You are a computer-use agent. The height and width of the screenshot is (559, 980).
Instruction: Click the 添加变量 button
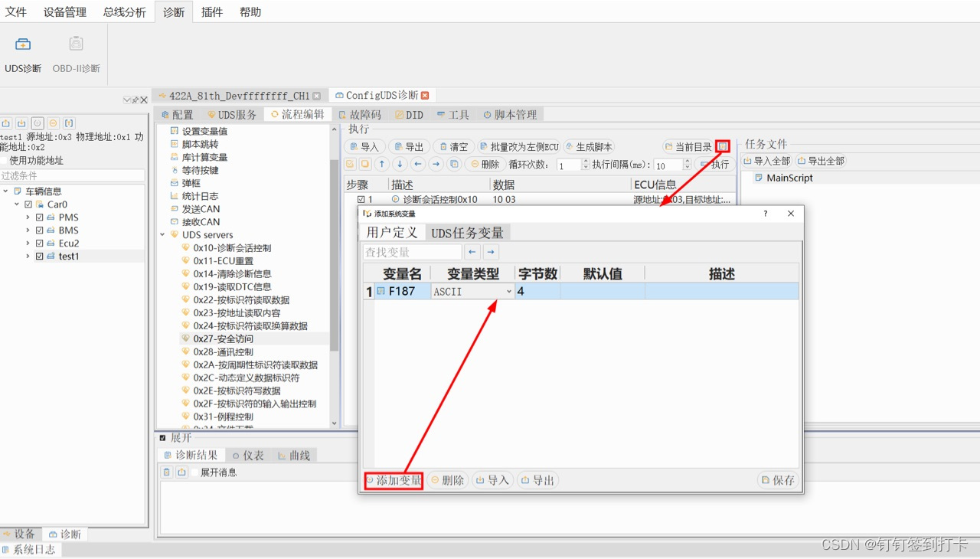coord(394,480)
